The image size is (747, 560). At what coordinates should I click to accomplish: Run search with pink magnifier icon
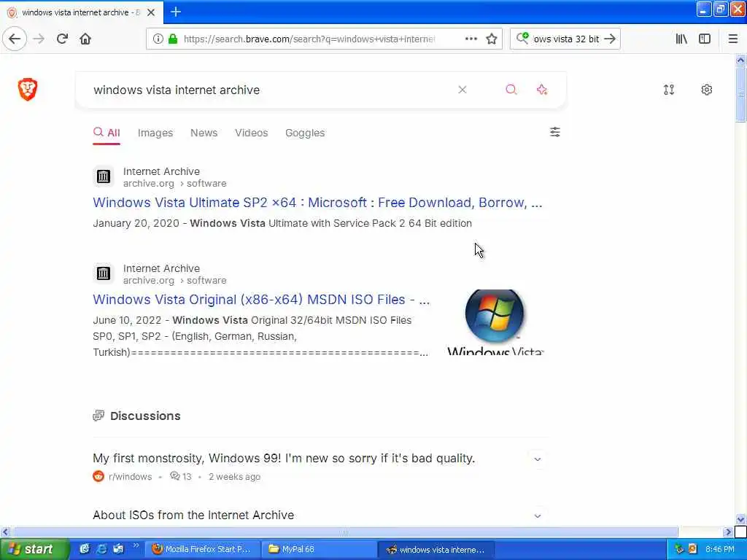[x=511, y=90]
